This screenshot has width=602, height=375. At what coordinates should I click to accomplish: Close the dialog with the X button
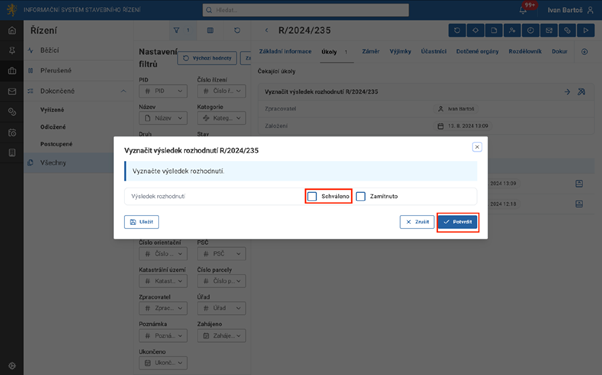(x=477, y=147)
